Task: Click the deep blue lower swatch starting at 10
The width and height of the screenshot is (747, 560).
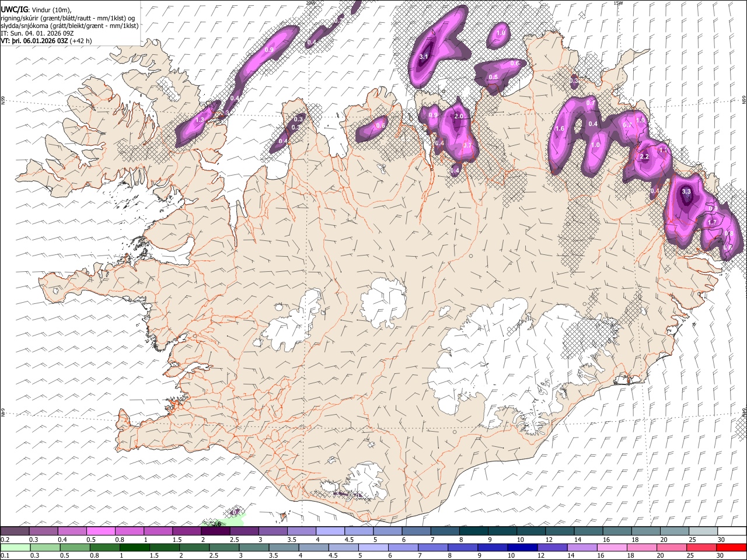Action: [x=522, y=547]
